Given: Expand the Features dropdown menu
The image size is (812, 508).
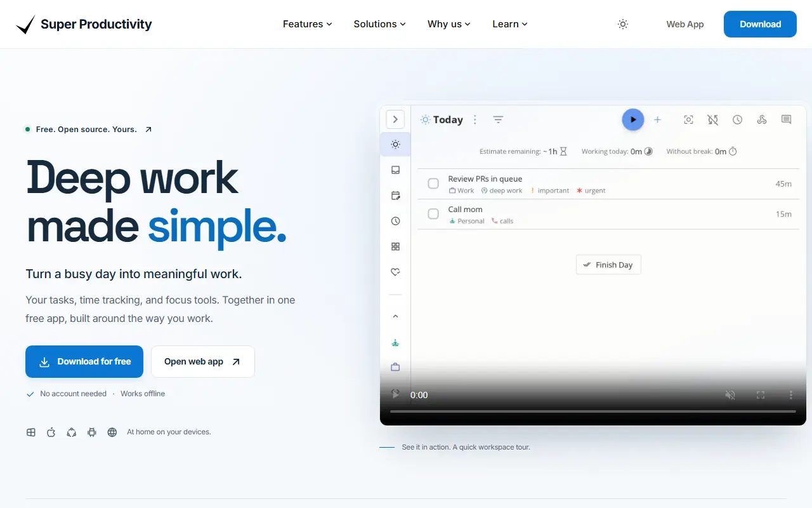Looking at the screenshot, I should (308, 24).
